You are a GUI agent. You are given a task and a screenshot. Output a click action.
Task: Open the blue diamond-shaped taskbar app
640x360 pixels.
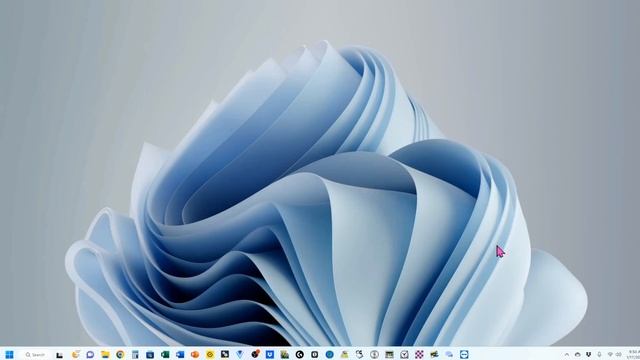tap(240, 354)
